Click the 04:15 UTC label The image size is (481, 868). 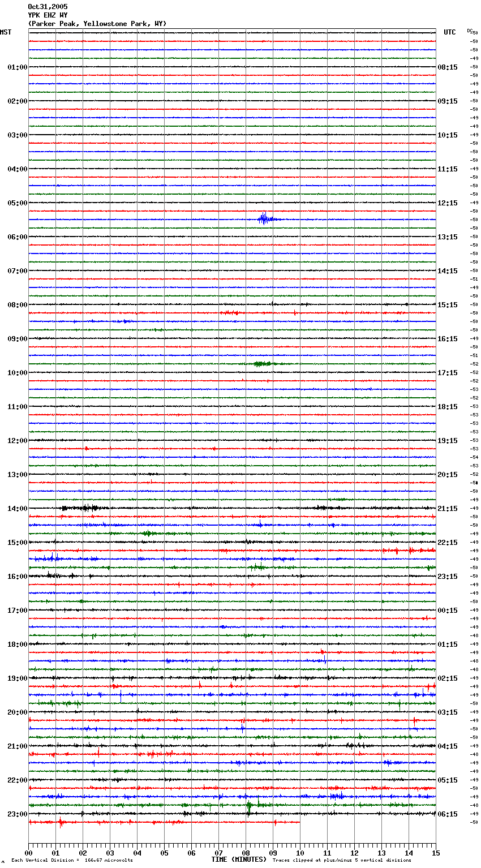[x=448, y=746]
